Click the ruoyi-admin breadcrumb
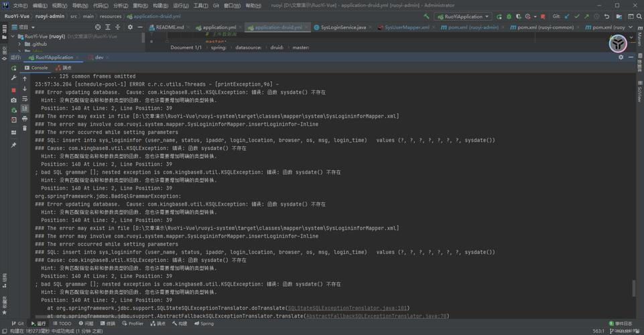This screenshot has width=644, height=335. tap(50, 17)
